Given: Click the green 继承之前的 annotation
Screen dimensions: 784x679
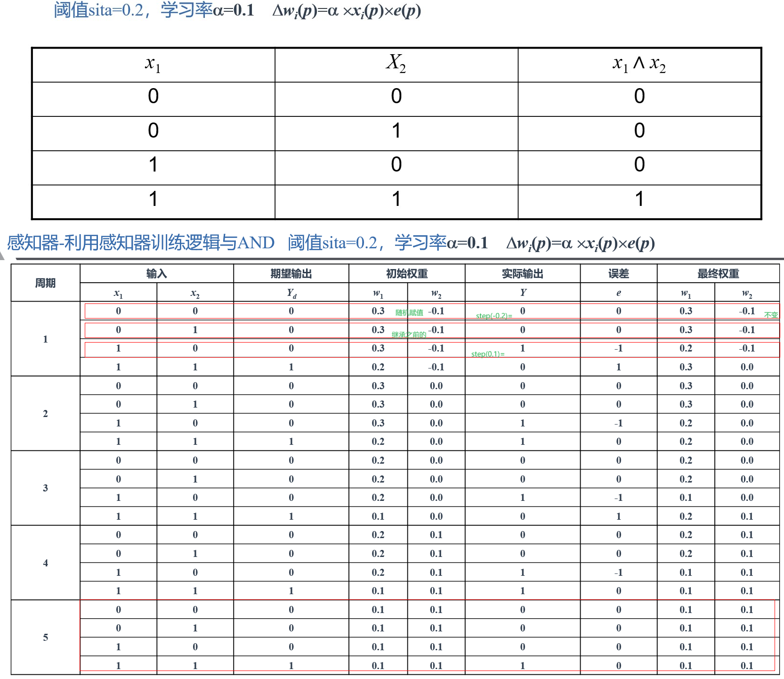Looking at the screenshot, I should 409,335.
